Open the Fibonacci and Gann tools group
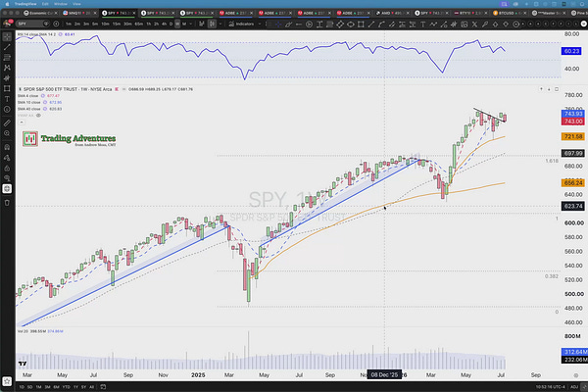Viewport: 588px width, 392px height. [7, 58]
